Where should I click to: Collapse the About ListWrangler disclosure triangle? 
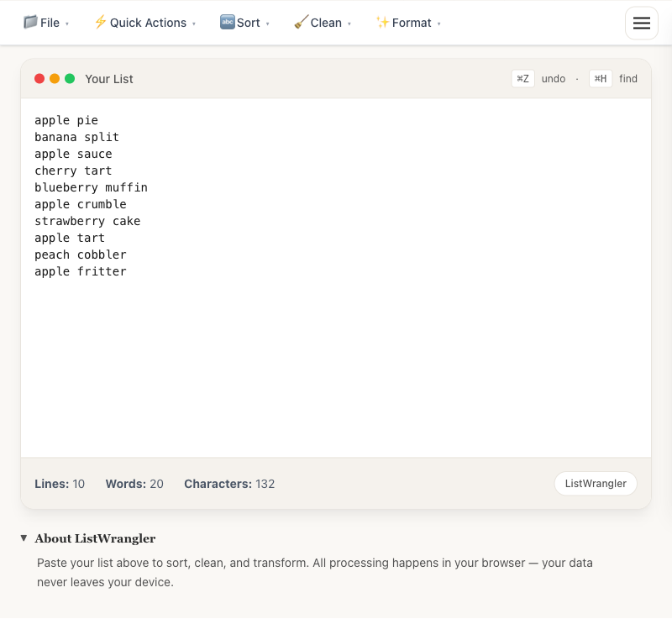coord(23,538)
